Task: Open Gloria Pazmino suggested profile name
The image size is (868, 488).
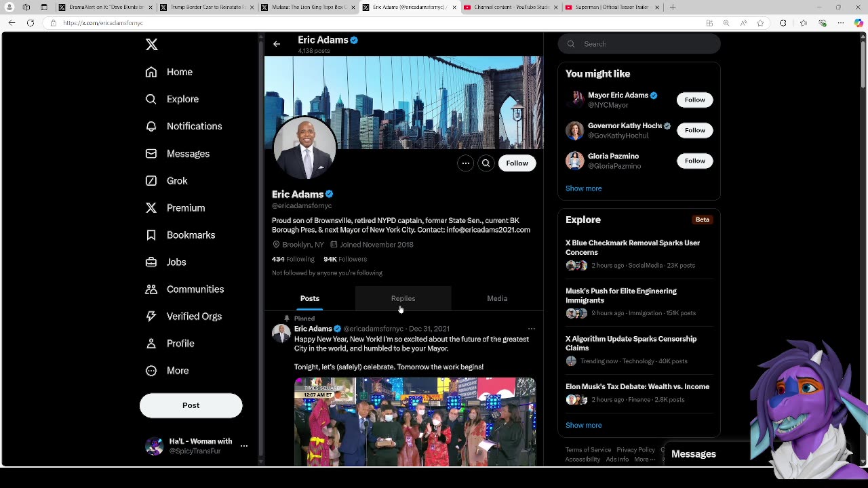Action: (613, 157)
